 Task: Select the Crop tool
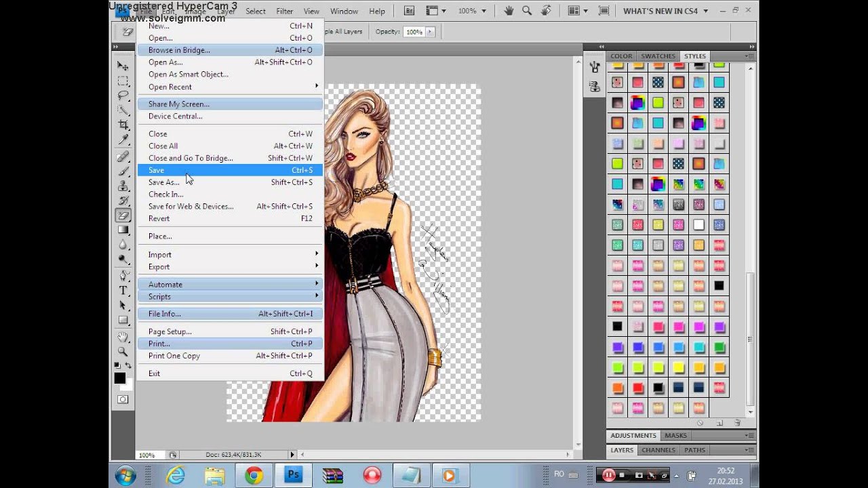click(x=123, y=125)
